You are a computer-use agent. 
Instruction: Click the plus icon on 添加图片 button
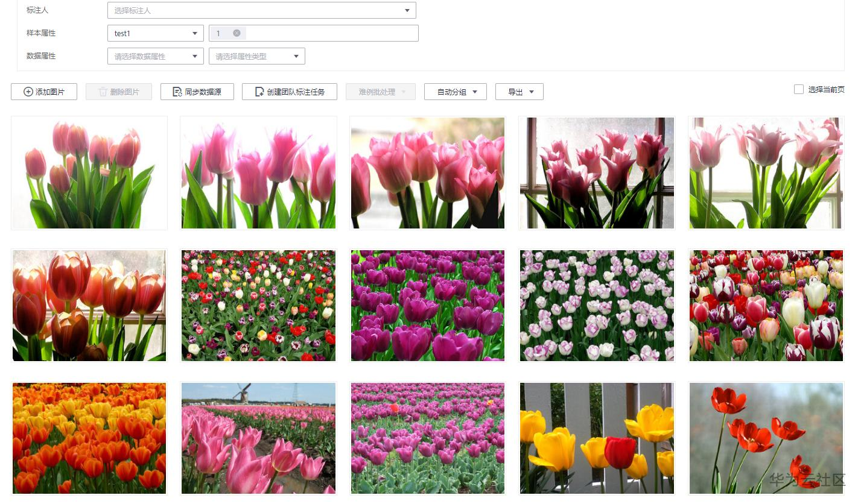click(28, 92)
